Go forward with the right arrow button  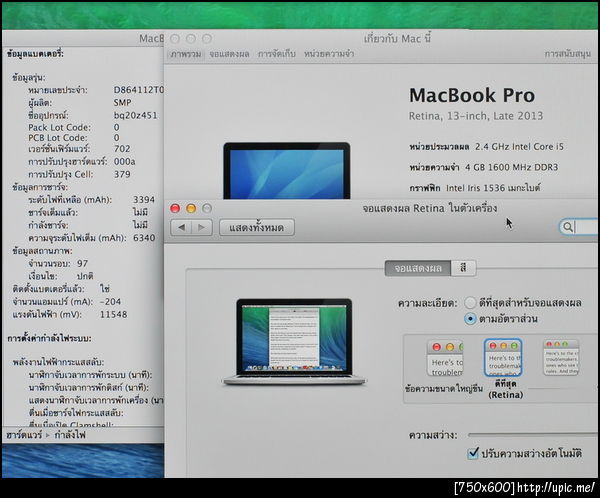tap(202, 228)
